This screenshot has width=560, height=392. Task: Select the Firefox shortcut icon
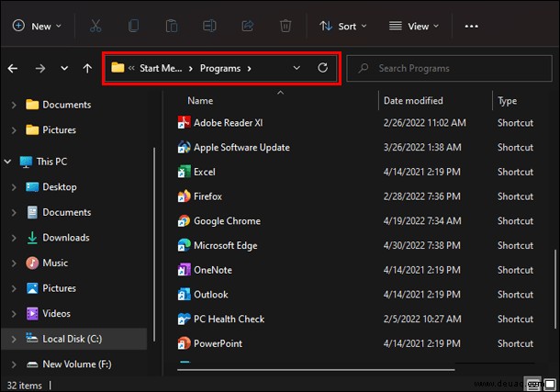(x=184, y=196)
